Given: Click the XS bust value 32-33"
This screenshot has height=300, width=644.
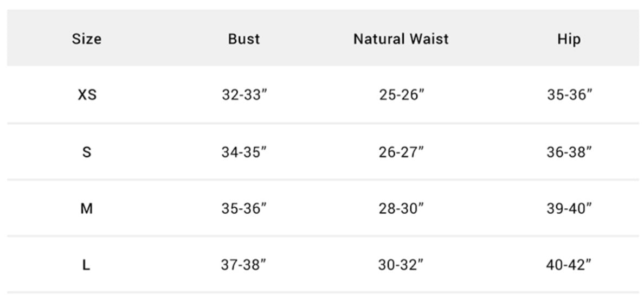Looking at the screenshot, I should click(x=244, y=95).
